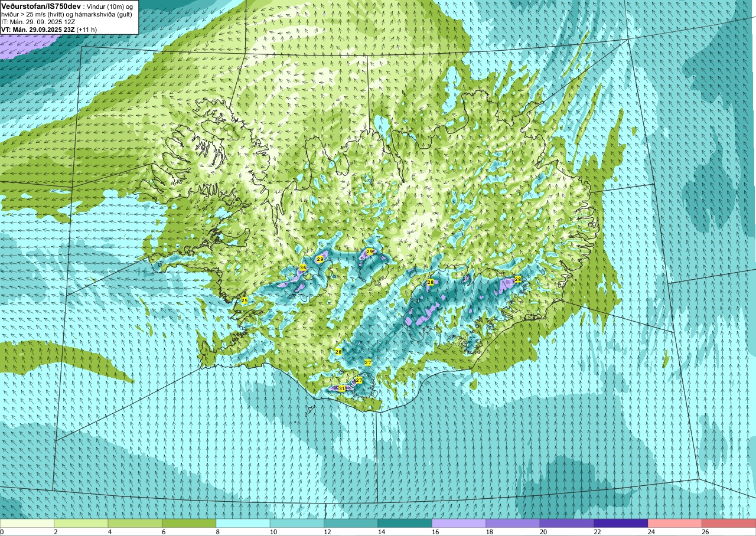This screenshot has width=756, height=536.
Task: Select the 6–8 m/s olive green legend swatch
Action: click(x=189, y=524)
